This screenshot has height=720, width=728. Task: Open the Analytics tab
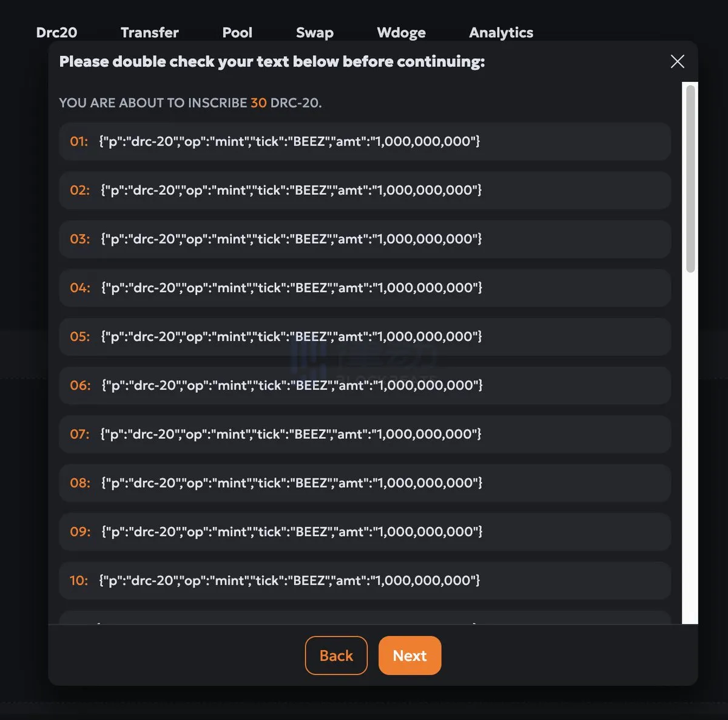click(501, 33)
